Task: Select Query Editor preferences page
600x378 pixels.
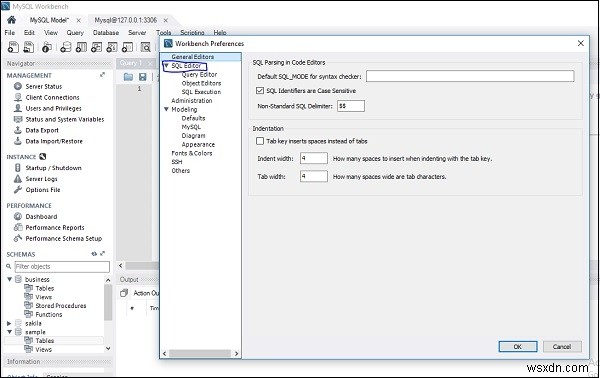Action: click(x=199, y=74)
